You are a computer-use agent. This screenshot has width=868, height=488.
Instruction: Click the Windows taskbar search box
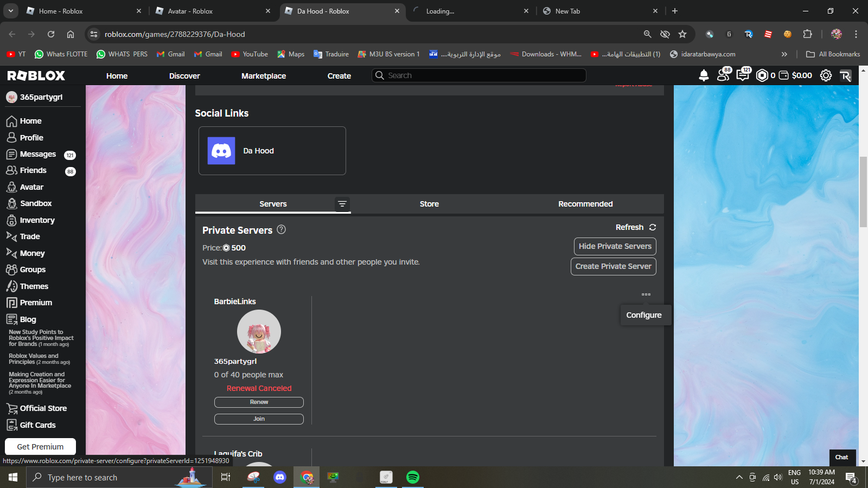pos(119,477)
